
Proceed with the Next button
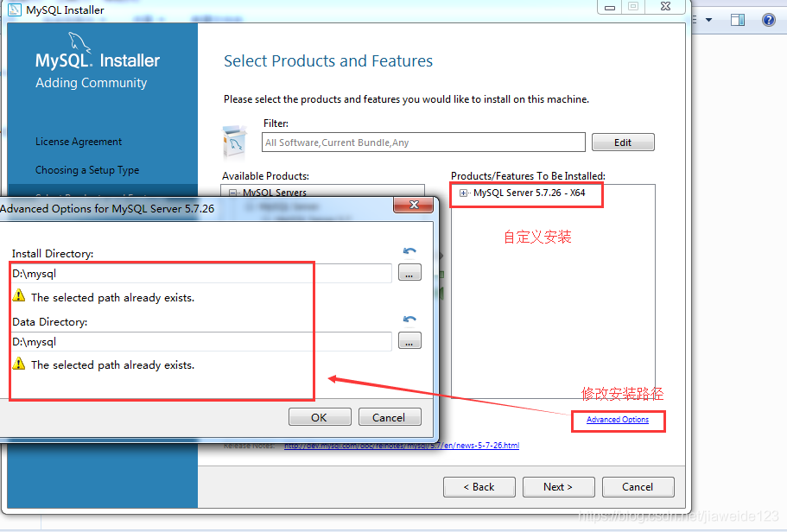coord(558,487)
